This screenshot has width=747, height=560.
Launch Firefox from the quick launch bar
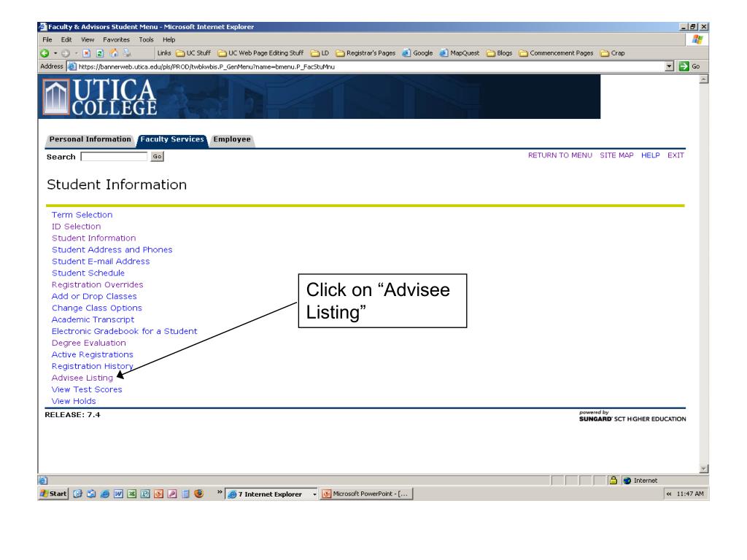(199, 494)
